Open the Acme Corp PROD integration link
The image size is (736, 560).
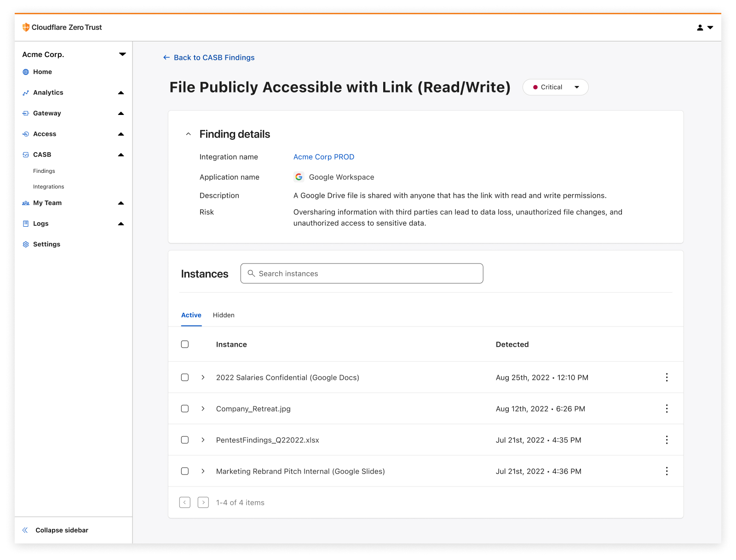tap(324, 157)
